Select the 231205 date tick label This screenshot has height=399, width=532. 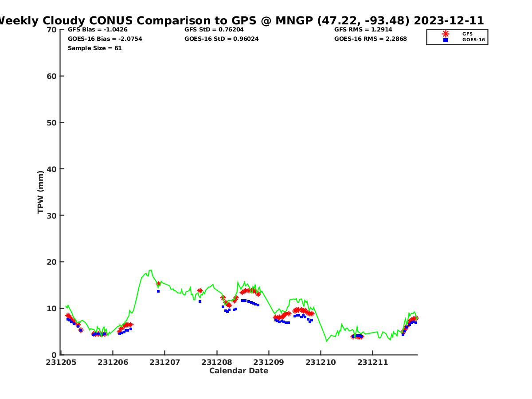click(61, 362)
